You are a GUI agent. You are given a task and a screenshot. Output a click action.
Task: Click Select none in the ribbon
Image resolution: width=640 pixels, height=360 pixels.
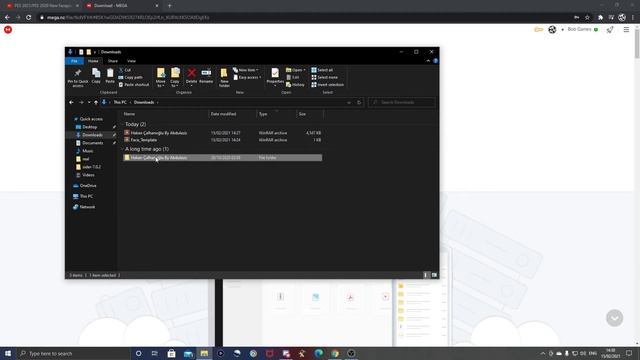(324, 77)
